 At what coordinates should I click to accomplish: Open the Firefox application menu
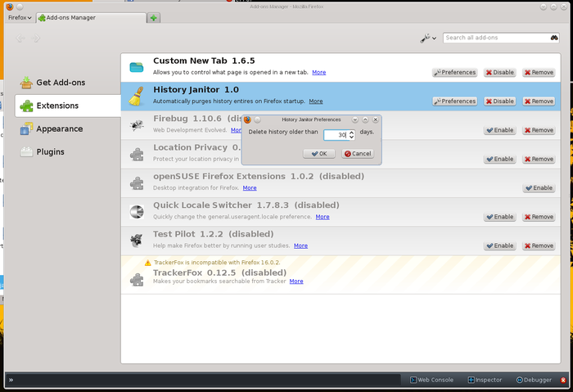[x=20, y=17]
